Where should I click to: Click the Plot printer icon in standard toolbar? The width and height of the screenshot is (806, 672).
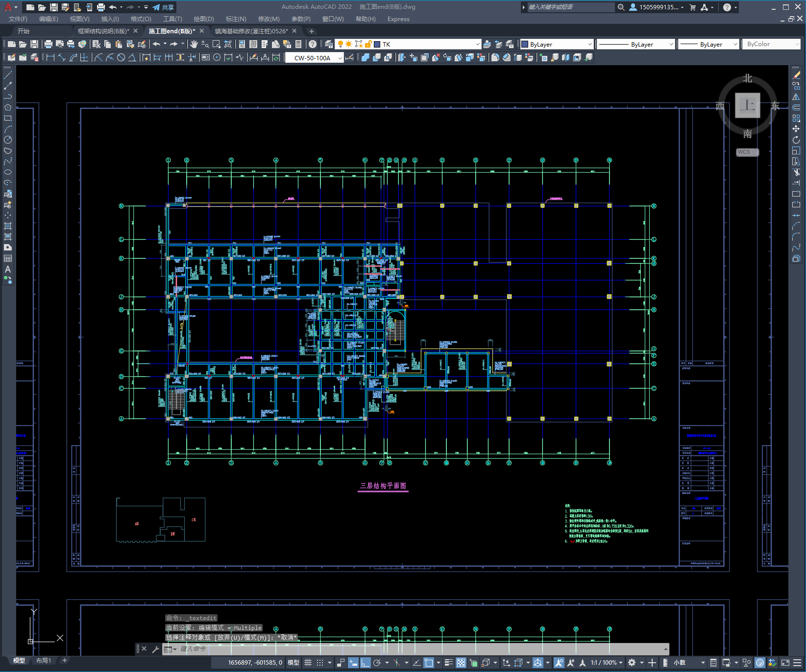point(49,44)
